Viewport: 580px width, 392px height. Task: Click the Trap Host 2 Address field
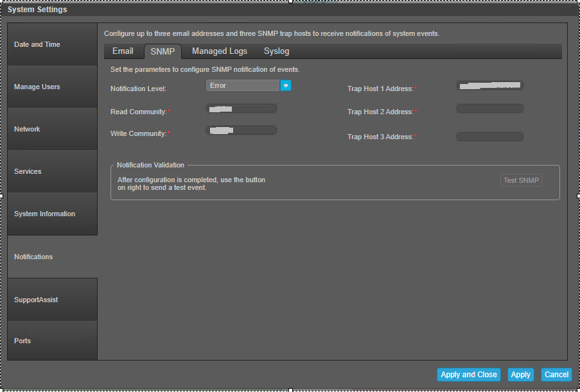tap(489, 108)
